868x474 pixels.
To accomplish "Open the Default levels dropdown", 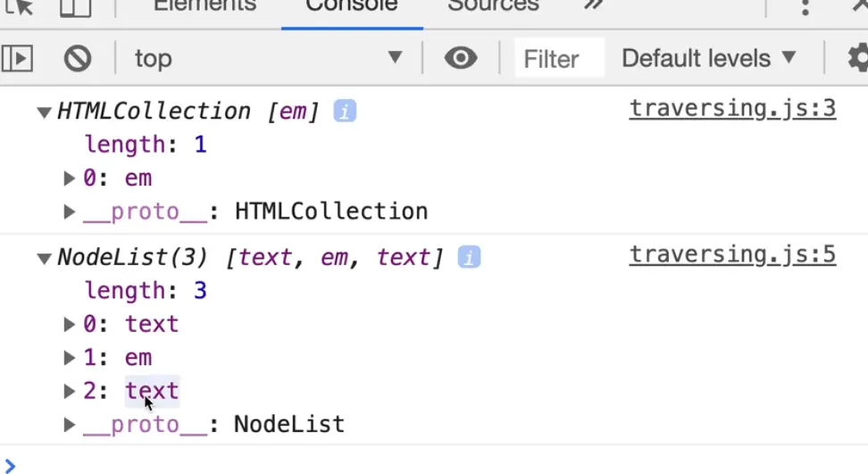I will (x=708, y=59).
